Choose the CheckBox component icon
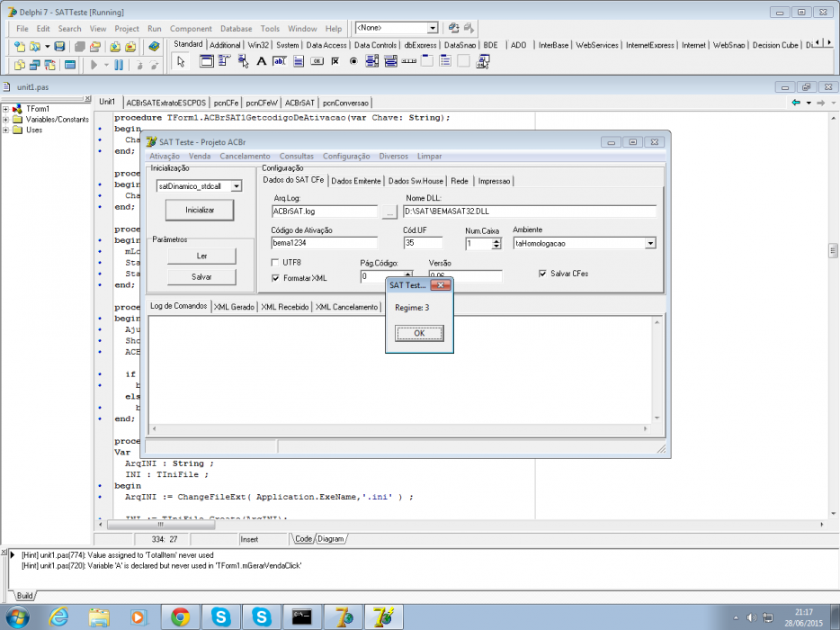Viewport: 840px width, 630px height. (335, 62)
